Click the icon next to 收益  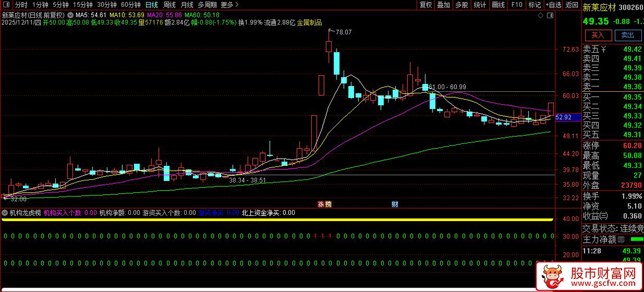point(604,216)
